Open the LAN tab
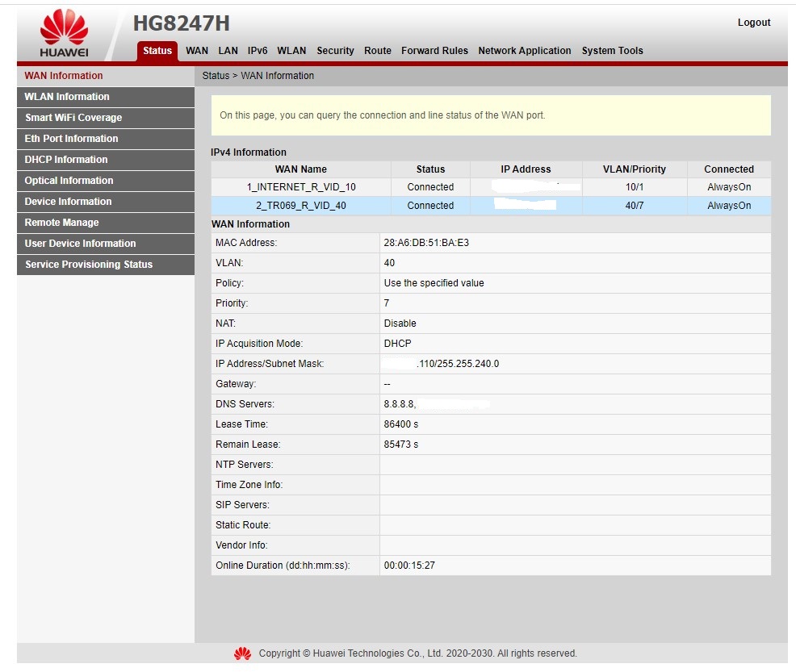The image size is (796, 672). point(228,51)
